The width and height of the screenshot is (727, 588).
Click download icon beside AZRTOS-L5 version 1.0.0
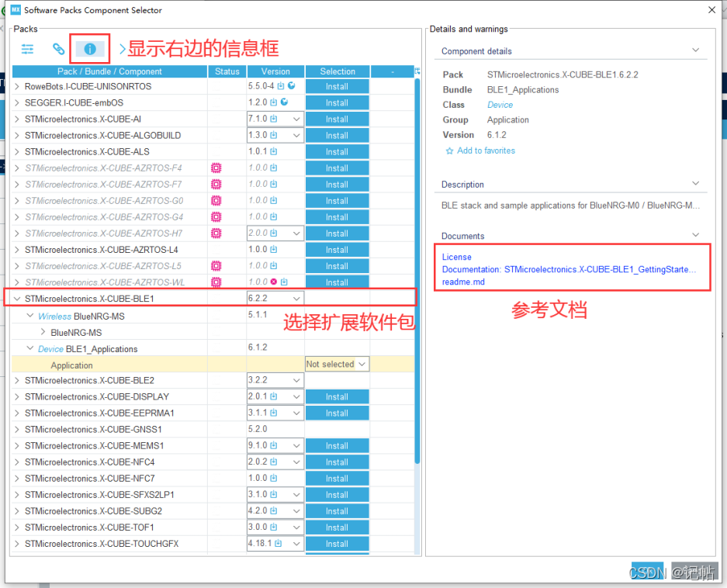pos(274,265)
